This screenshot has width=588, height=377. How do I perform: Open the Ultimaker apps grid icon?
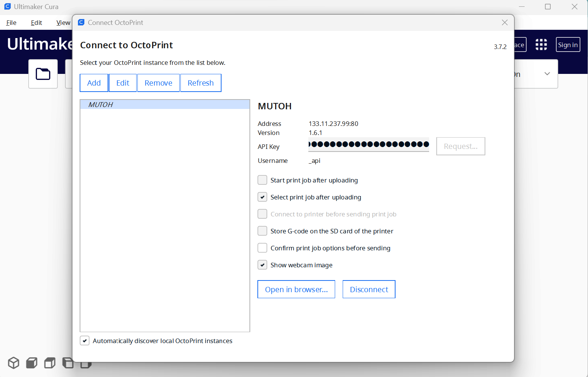point(541,44)
